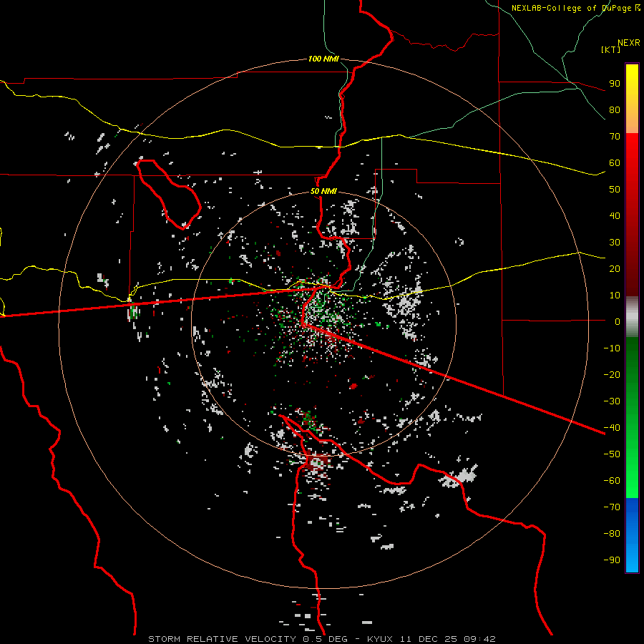The image size is (644, 644).
Task: Click the 90 value on the velocity scale
Action: (x=615, y=84)
